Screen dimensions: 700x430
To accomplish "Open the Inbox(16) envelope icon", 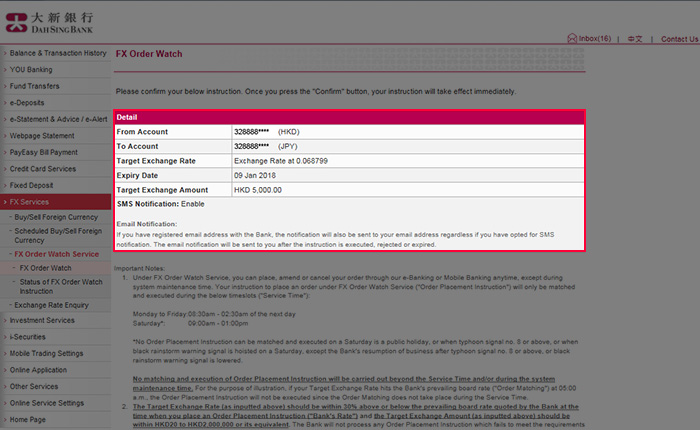I will [572, 38].
